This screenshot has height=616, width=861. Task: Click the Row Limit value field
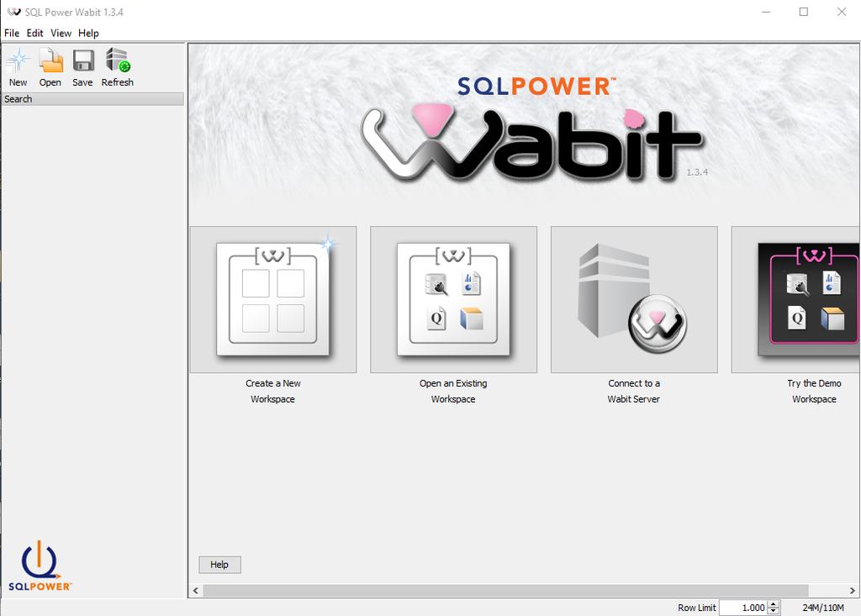point(743,608)
